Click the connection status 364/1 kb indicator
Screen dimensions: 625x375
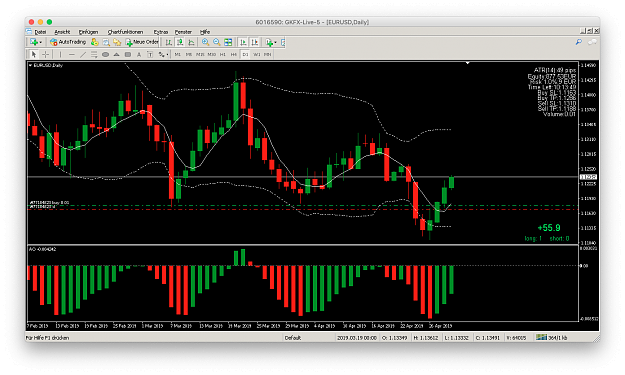pyautogui.click(x=551, y=338)
